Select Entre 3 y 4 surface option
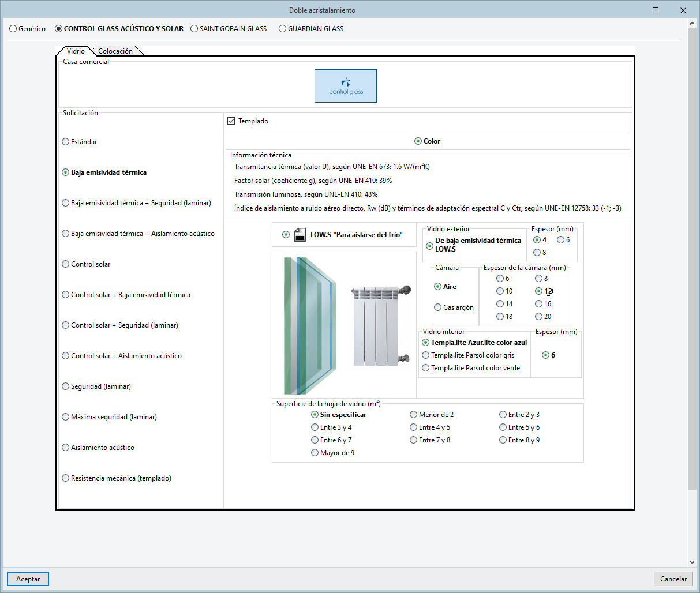 point(331,427)
